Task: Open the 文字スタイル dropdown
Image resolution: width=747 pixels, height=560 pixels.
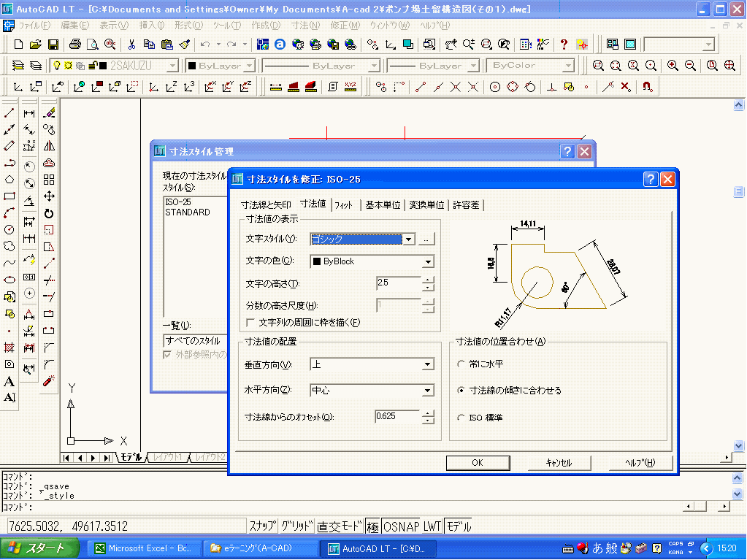Action: pos(408,239)
